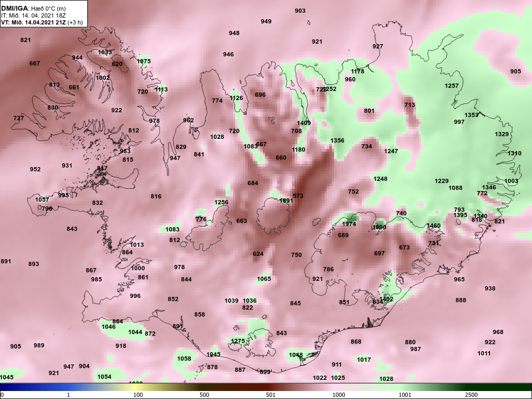Screen dimensions: 532x399
Task: Click the 801 height value
Action: point(369,111)
